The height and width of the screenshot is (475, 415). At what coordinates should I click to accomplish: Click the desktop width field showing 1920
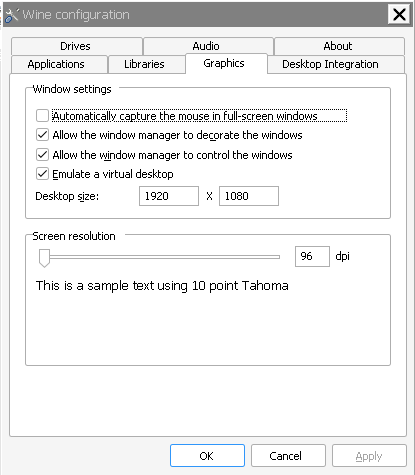coord(169,196)
